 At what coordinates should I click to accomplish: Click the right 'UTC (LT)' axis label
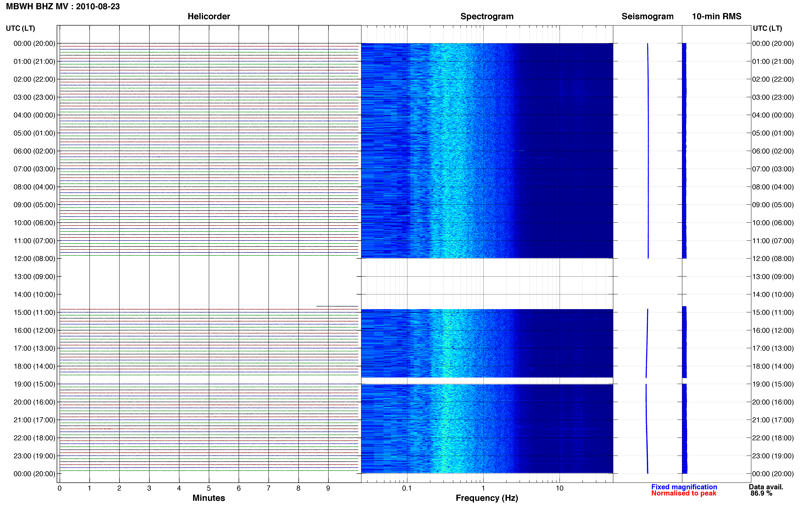[767, 28]
